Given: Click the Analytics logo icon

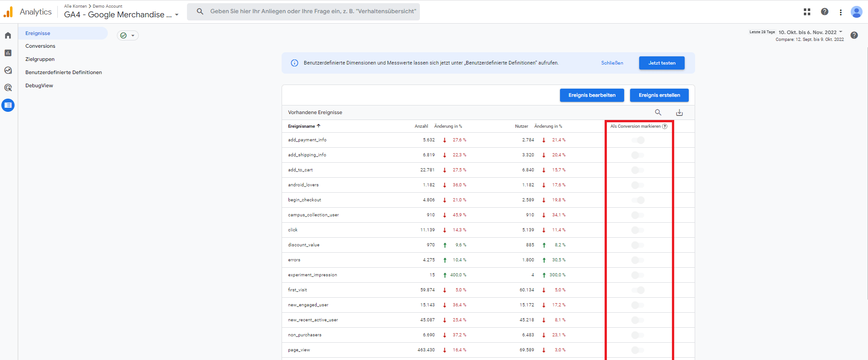Looking at the screenshot, I should pyautogui.click(x=8, y=12).
